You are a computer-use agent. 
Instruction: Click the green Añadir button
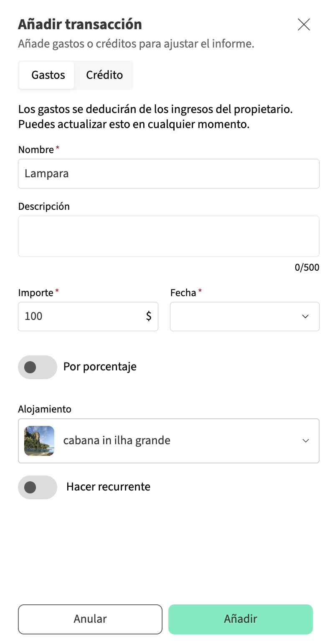(240, 619)
